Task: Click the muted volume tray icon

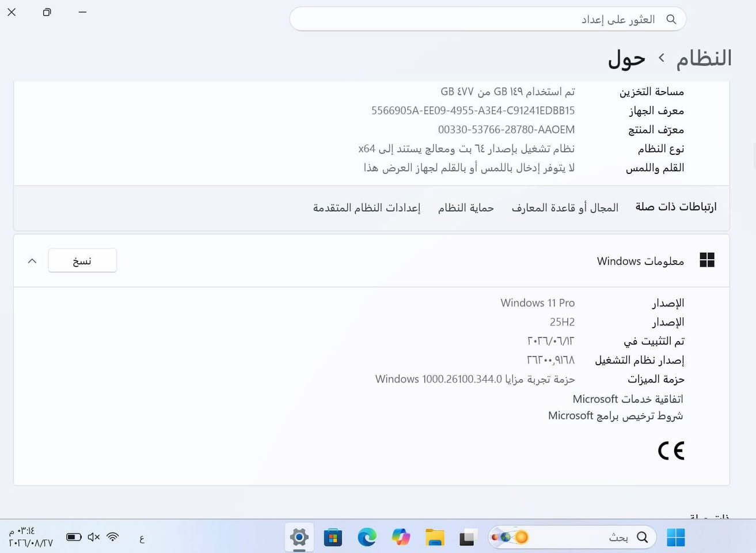Action: pyautogui.click(x=94, y=537)
